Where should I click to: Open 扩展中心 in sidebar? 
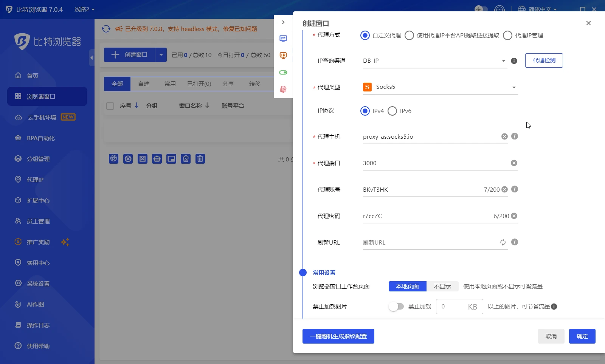pos(47,200)
